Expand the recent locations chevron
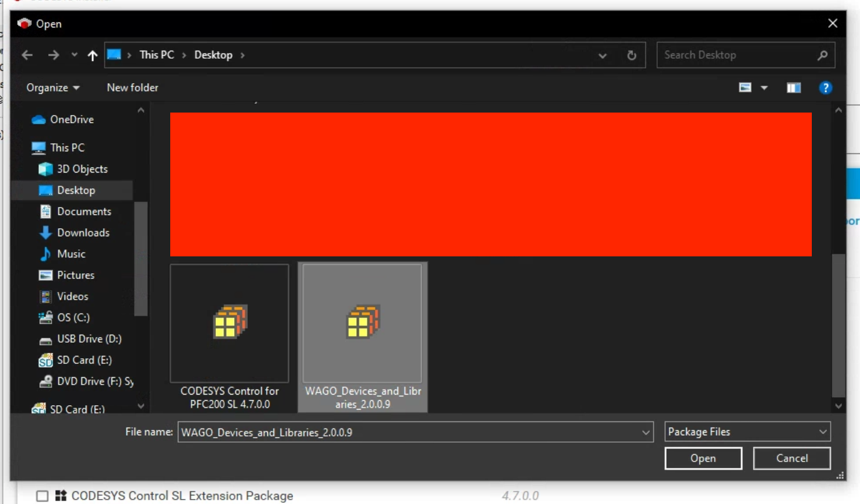 74,55
